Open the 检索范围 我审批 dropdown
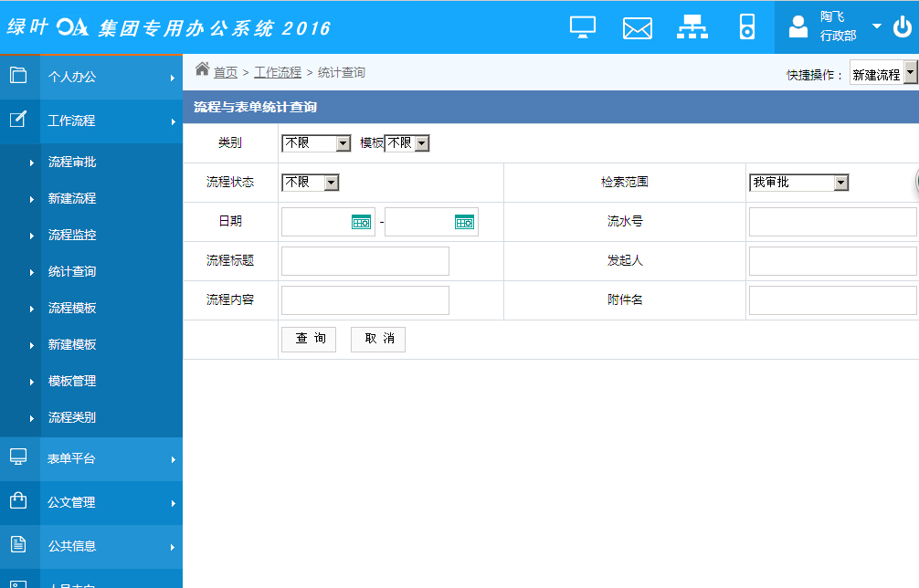919x588 pixels. point(798,182)
